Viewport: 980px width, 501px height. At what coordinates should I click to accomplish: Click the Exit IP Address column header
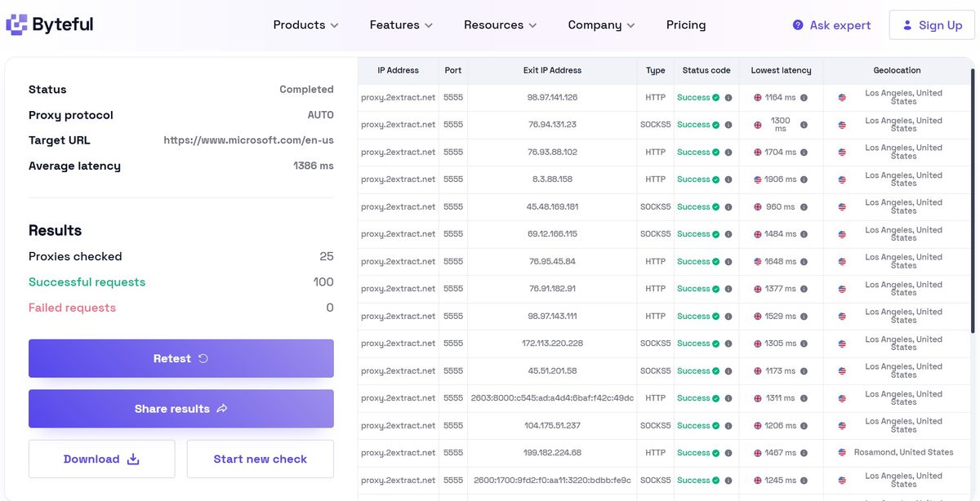(x=552, y=71)
